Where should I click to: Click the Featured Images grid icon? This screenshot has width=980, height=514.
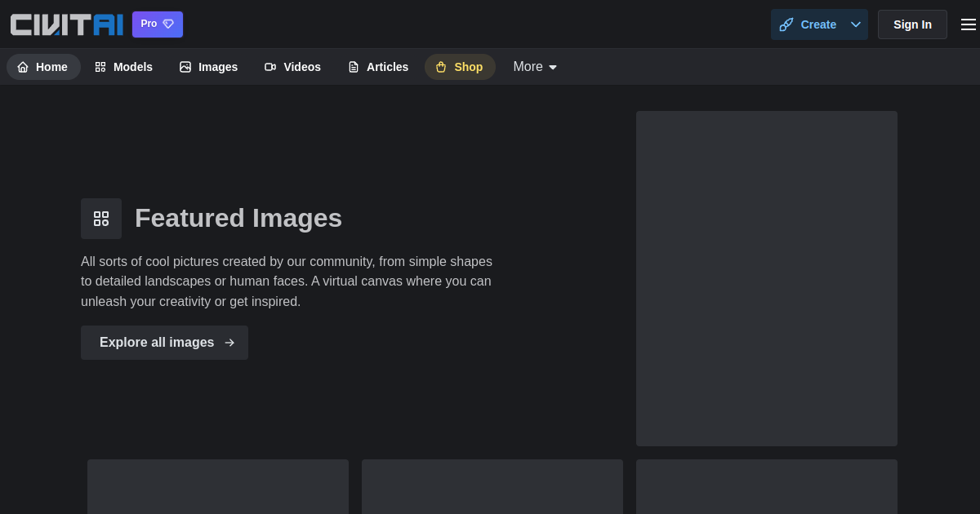click(x=101, y=219)
